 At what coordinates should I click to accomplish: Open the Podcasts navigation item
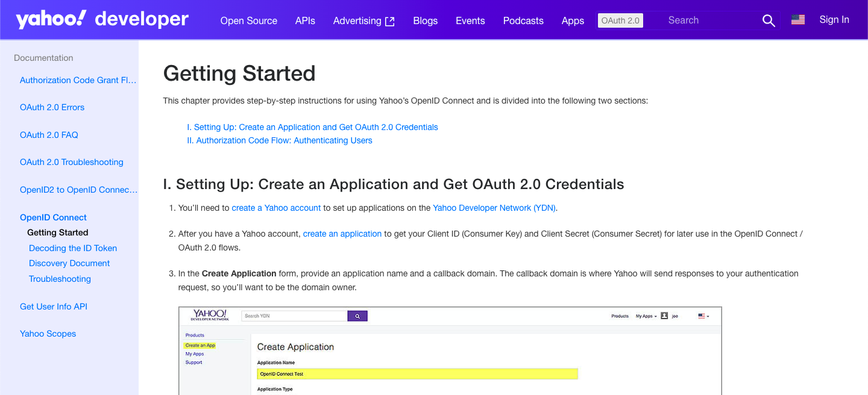click(x=523, y=20)
